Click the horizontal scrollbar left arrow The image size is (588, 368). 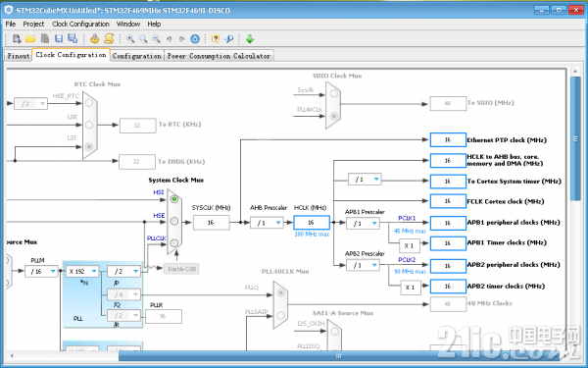[x=12, y=355]
